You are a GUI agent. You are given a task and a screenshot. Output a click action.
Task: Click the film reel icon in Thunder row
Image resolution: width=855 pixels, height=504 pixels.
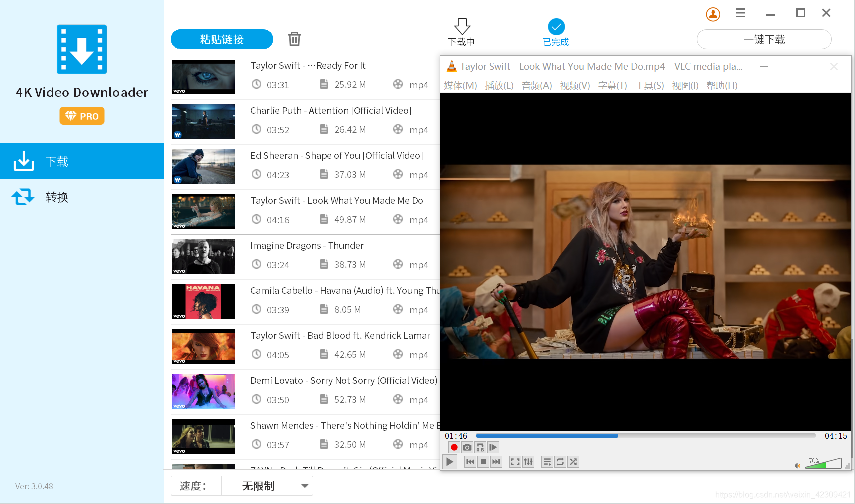point(398,264)
